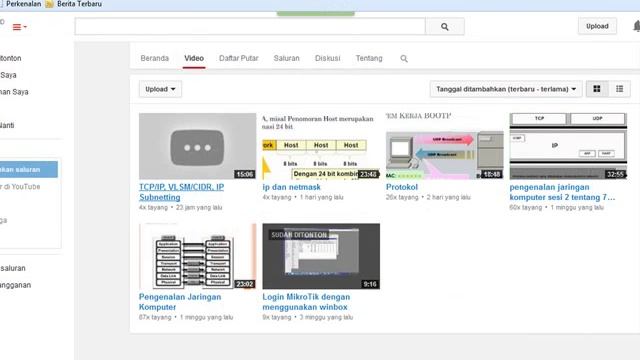This screenshot has width=640, height=360.
Task: Click the highlighted saluran sidebar button
Action: click(28, 169)
